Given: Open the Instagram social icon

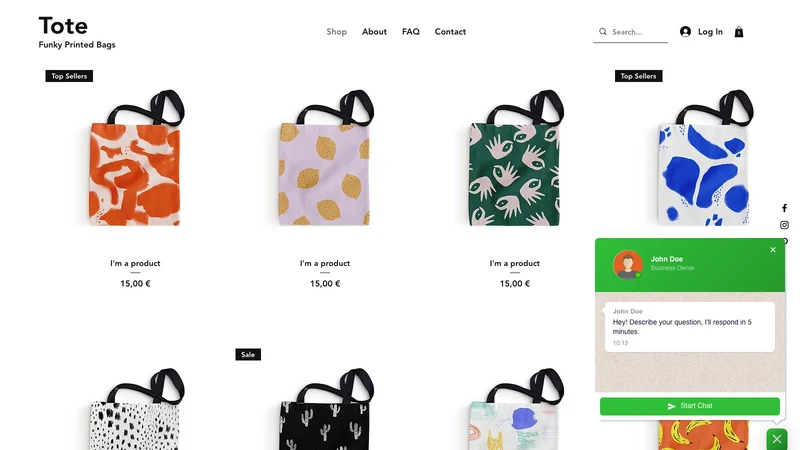Looking at the screenshot, I should point(784,225).
